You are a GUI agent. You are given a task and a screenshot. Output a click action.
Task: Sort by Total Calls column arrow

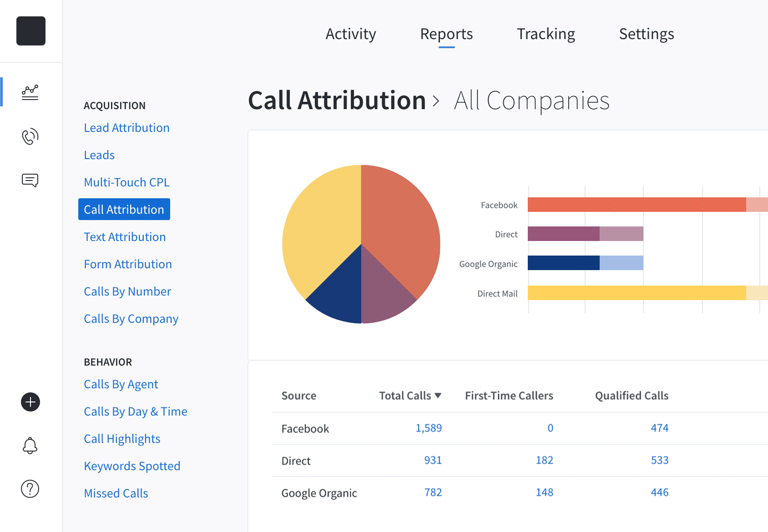pyautogui.click(x=438, y=396)
